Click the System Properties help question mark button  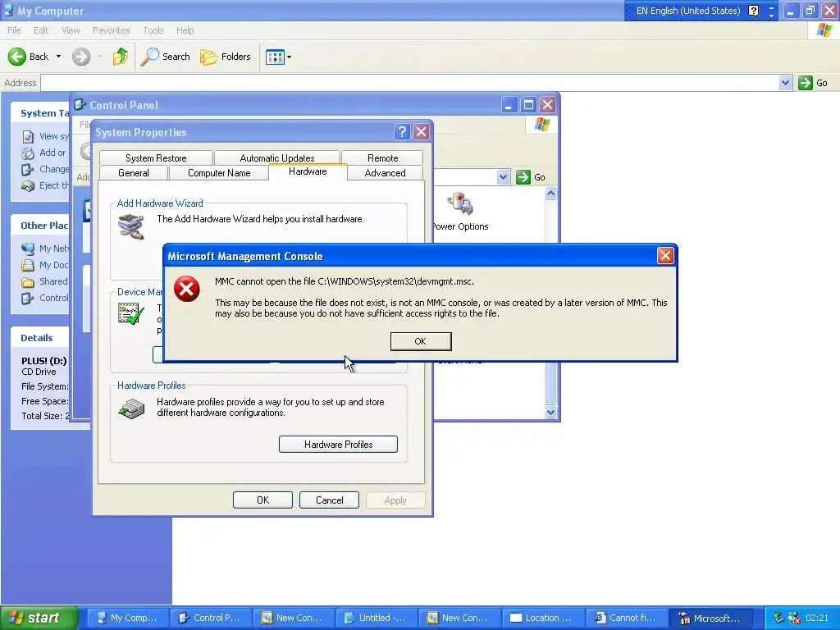coord(402,132)
